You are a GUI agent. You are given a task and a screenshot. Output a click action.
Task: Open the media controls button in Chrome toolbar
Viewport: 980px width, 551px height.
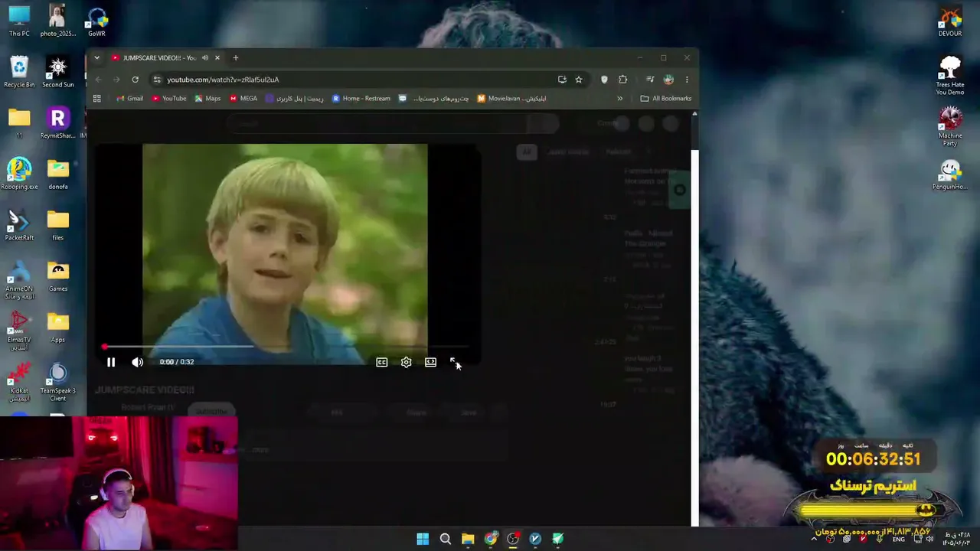[650, 80]
